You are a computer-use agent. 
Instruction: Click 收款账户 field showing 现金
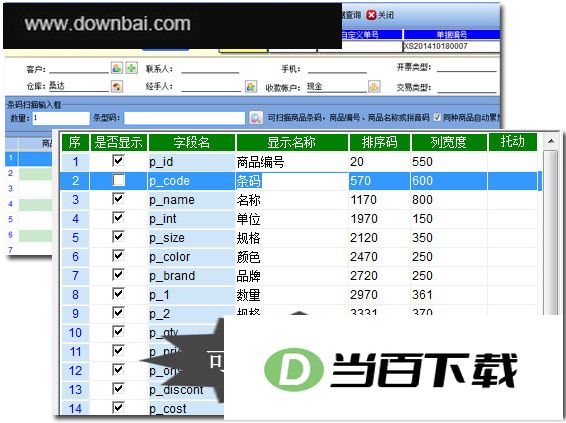coord(336,87)
